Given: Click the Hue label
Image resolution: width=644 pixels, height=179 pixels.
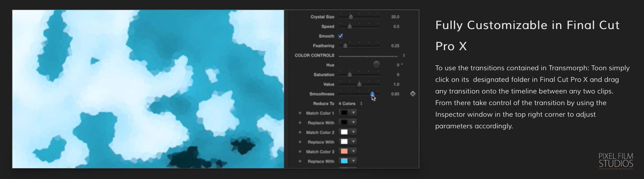Looking at the screenshot, I should (x=330, y=65).
